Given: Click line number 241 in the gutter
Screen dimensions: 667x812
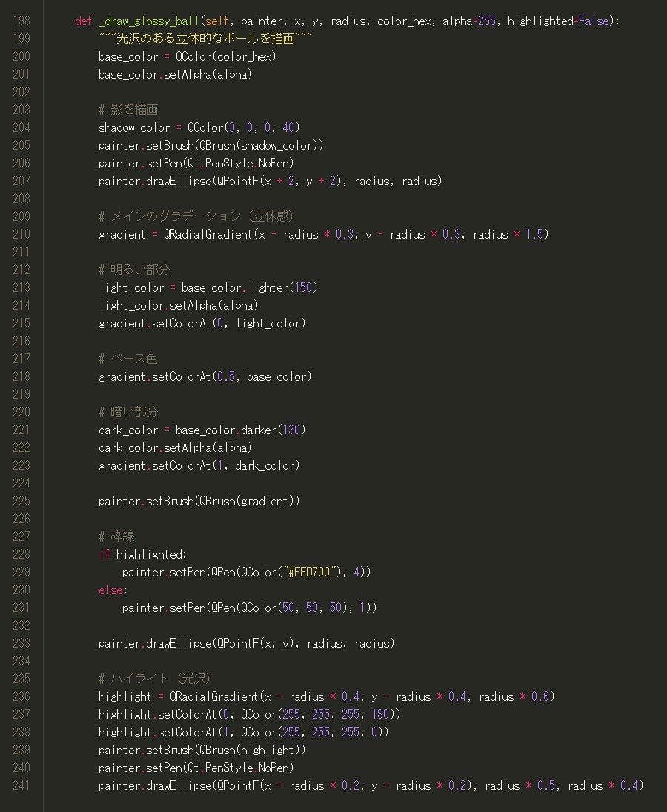Looking at the screenshot, I should pyautogui.click(x=21, y=785).
